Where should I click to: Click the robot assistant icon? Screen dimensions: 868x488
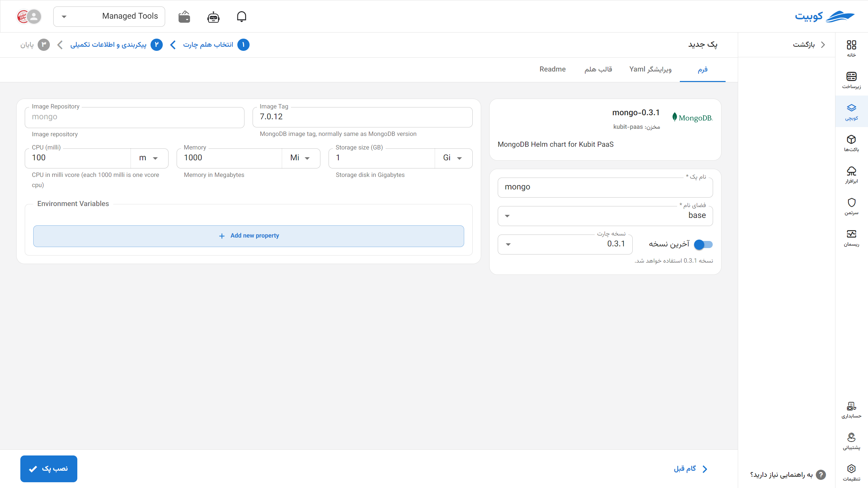pyautogui.click(x=213, y=17)
